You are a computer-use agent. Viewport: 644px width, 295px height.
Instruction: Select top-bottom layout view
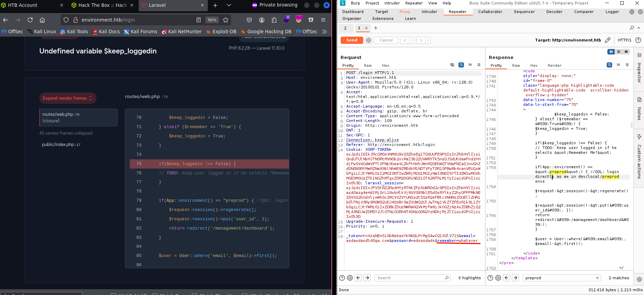(x=619, y=52)
